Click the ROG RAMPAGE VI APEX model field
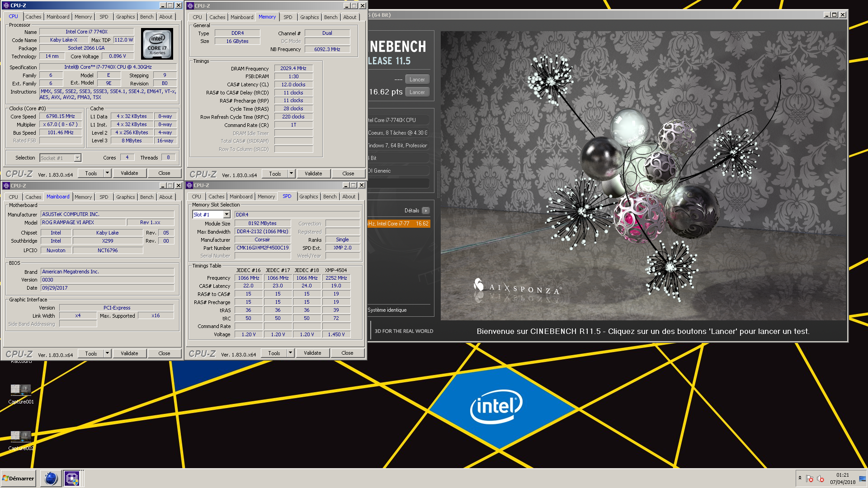Image resolution: width=868 pixels, height=488 pixels. click(x=83, y=222)
